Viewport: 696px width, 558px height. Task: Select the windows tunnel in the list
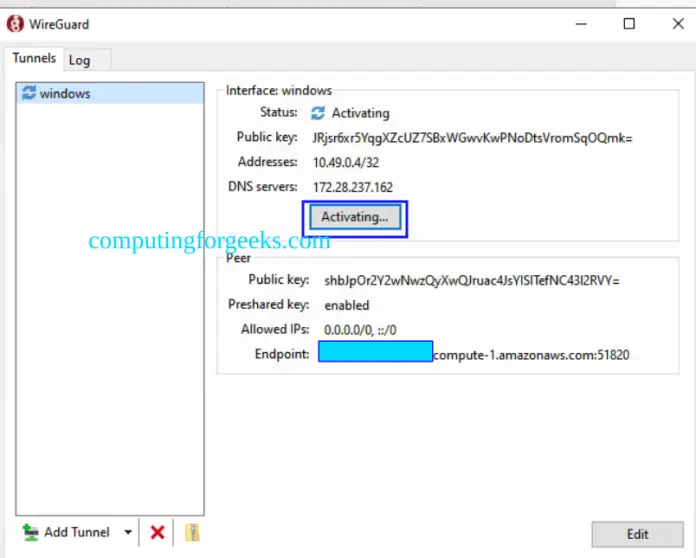coord(65,93)
